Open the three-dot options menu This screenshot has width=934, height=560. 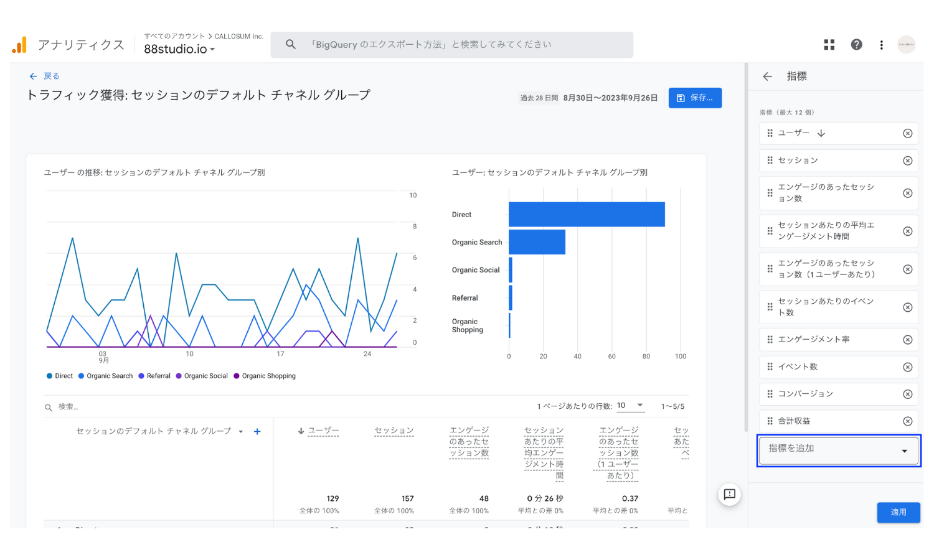click(881, 44)
